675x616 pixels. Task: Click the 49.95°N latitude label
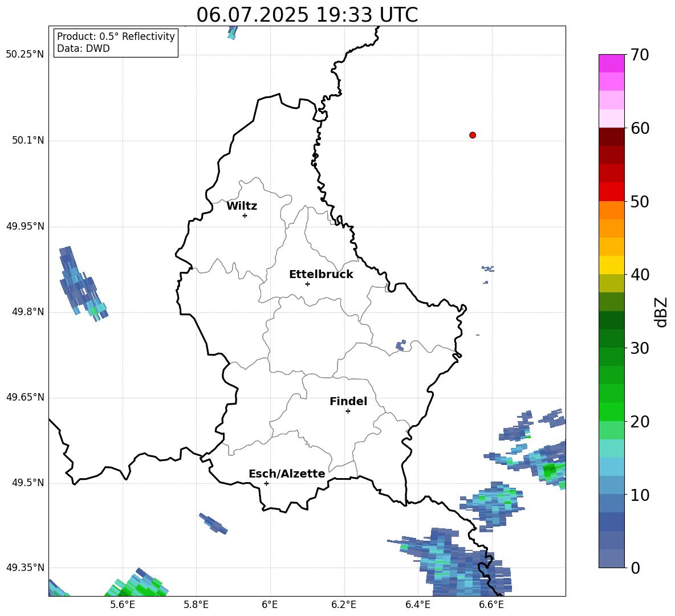click(25, 226)
